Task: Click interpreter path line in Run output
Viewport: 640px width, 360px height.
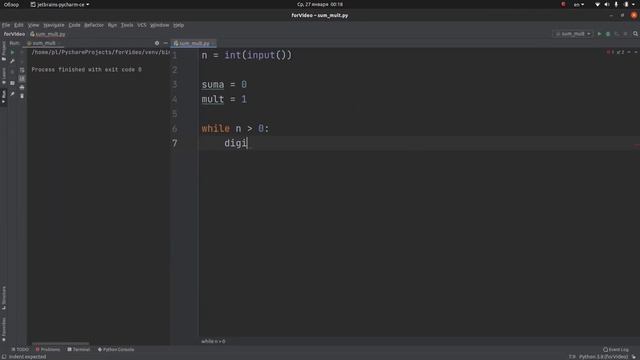Action: 100,52
